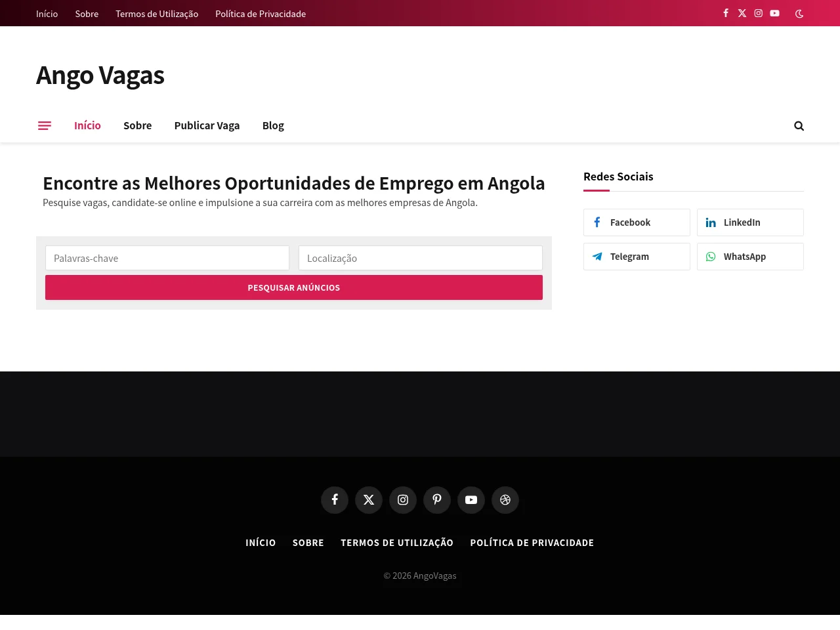Viewport: 840px width, 630px height.
Task: Click INÍCIO in footer menu
Action: [261, 543]
